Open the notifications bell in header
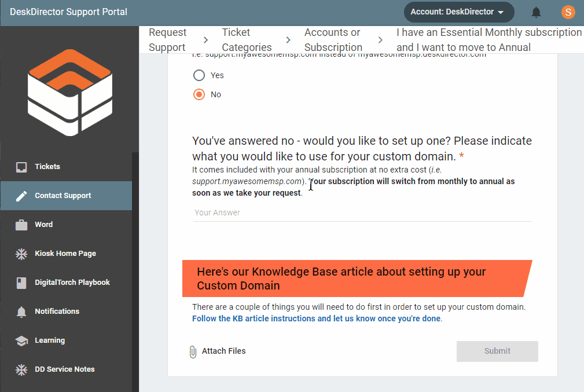This screenshot has height=392, width=584. pyautogui.click(x=536, y=12)
